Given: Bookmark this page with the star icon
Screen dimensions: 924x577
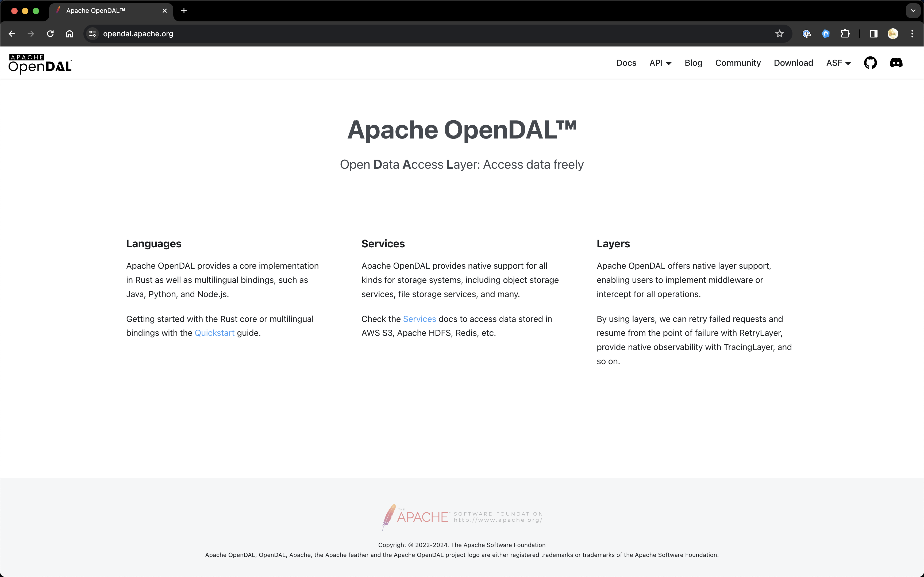Looking at the screenshot, I should coord(779,34).
